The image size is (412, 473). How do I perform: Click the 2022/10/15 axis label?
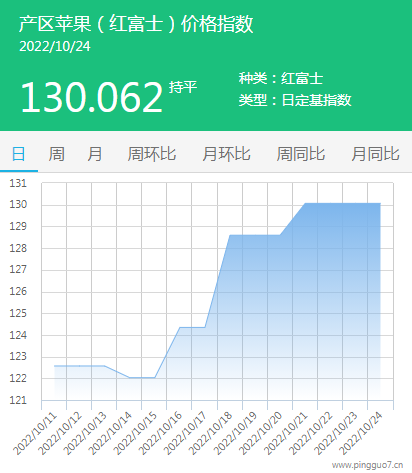tap(135, 433)
